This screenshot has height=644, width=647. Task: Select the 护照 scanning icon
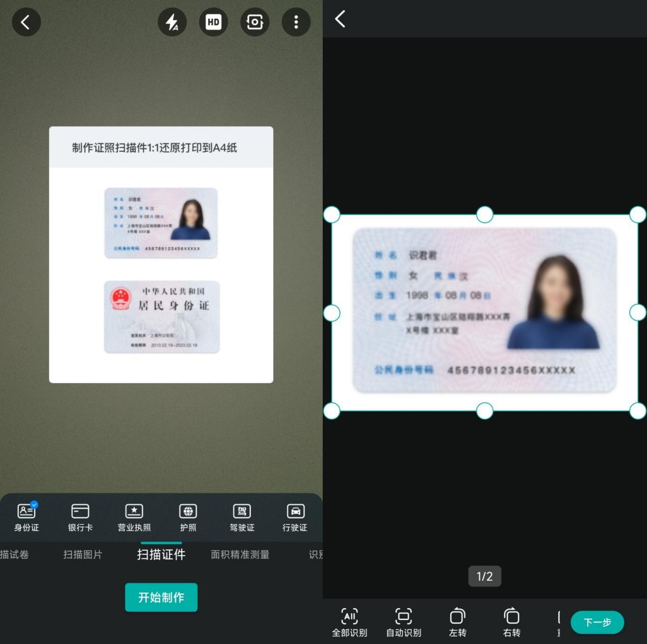click(188, 516)
